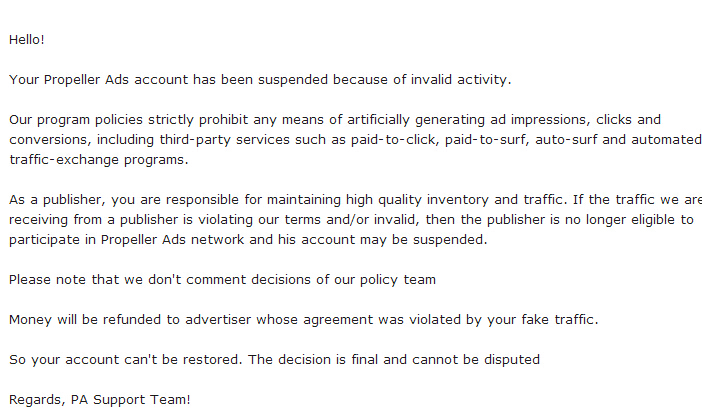Click the sentence starting "Our program policies"

tap(355, 140)
